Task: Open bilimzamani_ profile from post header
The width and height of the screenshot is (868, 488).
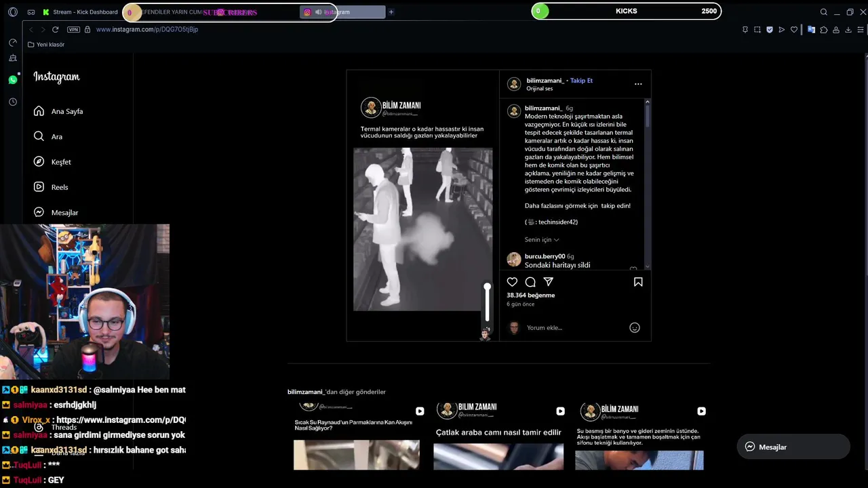Action: click(545, 81)
